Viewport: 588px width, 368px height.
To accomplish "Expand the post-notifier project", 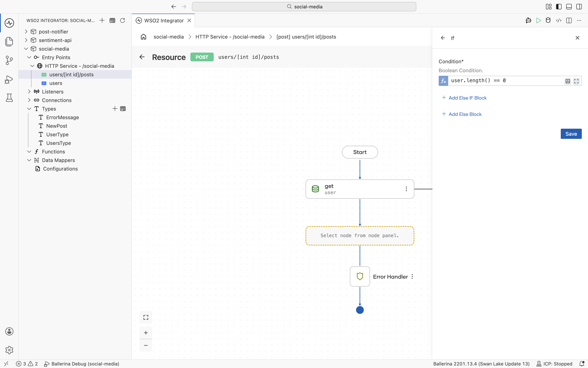I will click(26, 32).
